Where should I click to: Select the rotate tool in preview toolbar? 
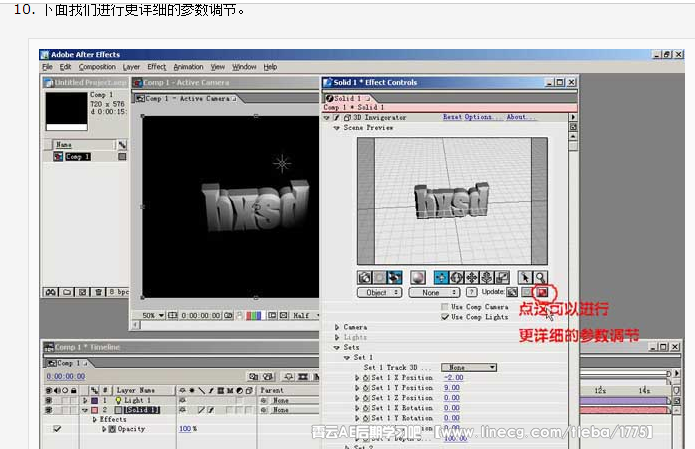457,277
